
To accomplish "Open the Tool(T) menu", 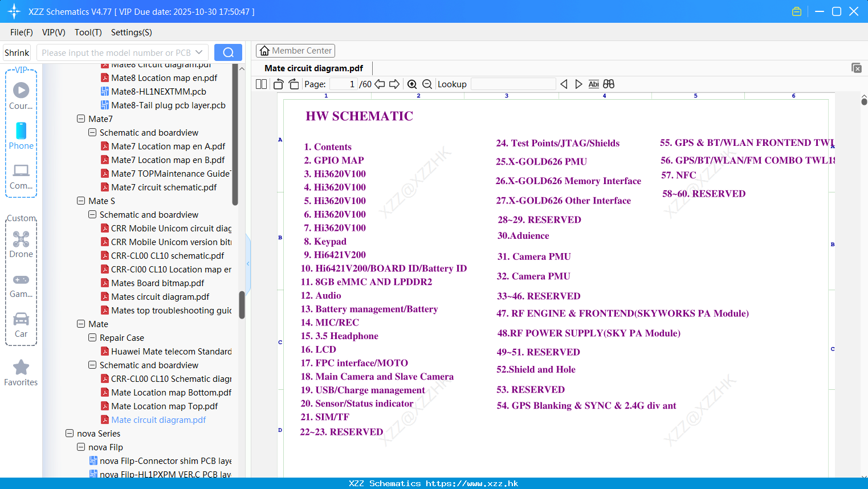I will tap(88, 32).
